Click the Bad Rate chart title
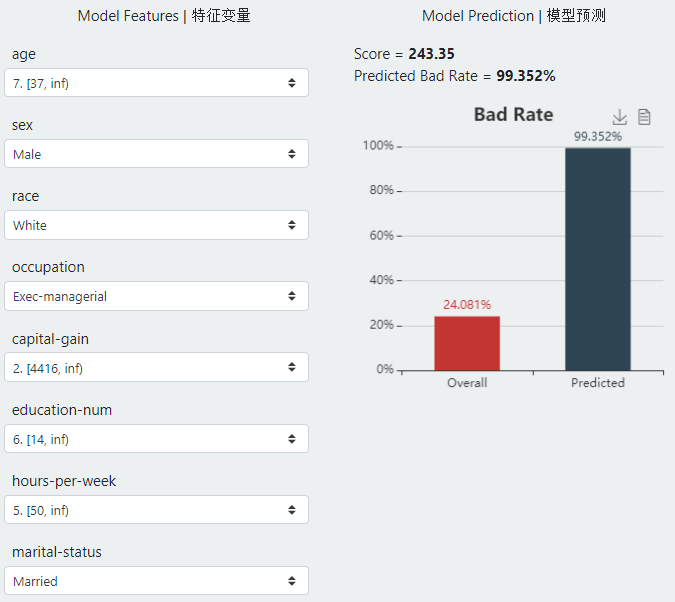Screen dimensions: 675x602 pyautogui.click(x=513, y=115)
